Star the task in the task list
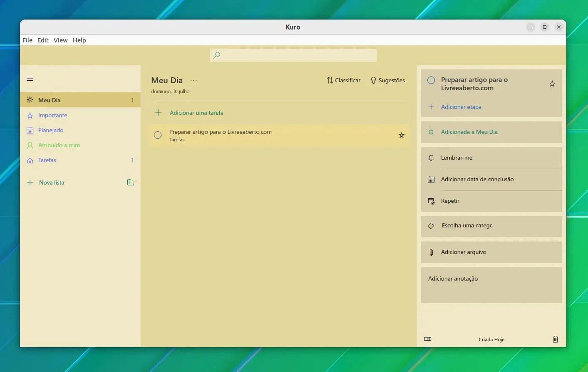 [x=402, y=135]
